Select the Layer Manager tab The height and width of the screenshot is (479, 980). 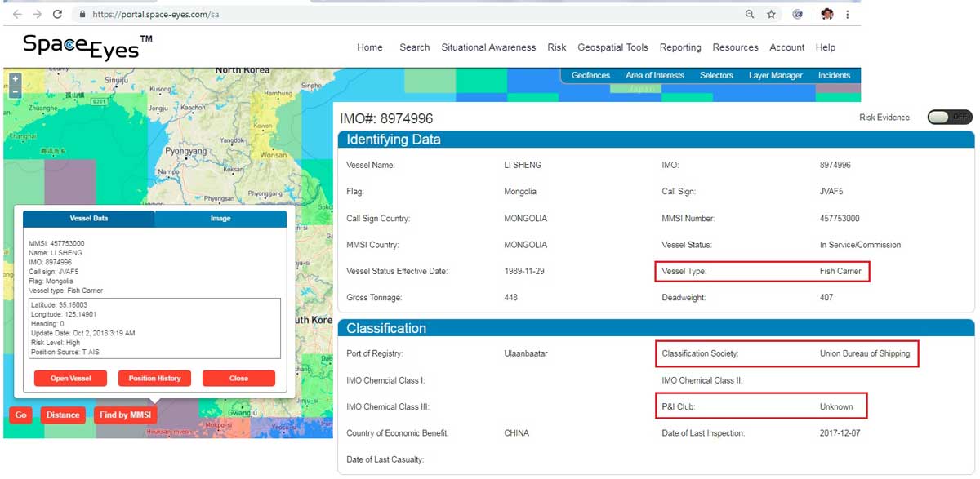(775, 75)
